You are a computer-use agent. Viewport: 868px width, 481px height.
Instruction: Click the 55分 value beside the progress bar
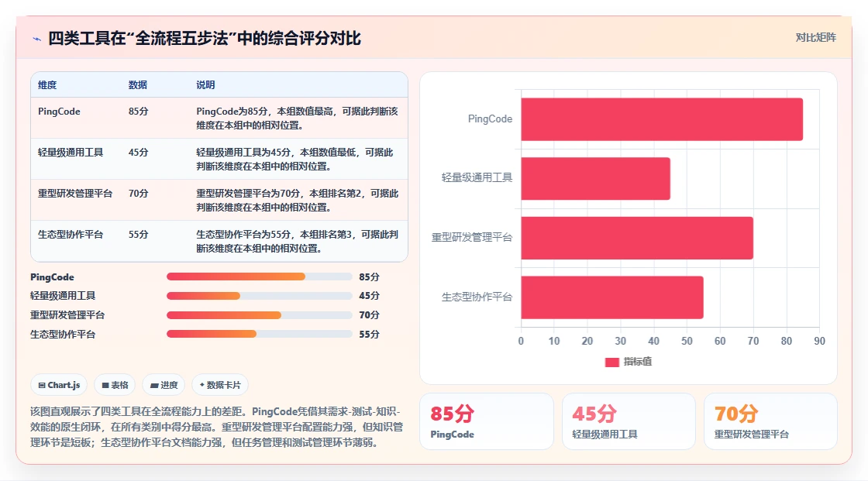pos(369,335)
